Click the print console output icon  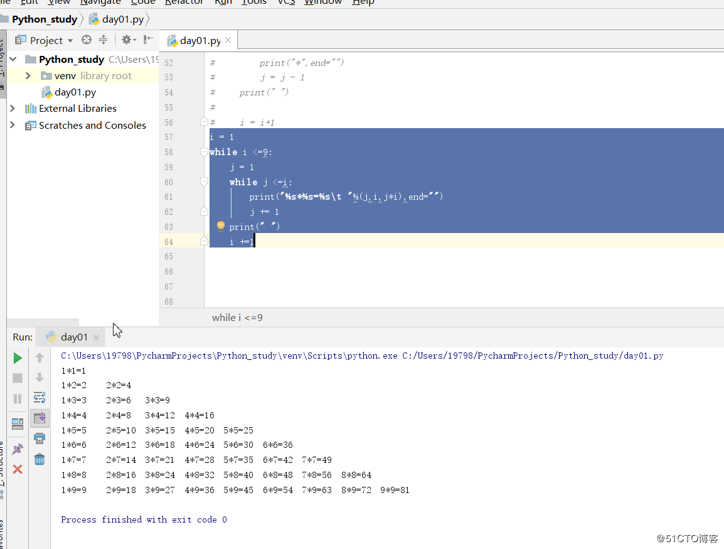tap(40, 438)
